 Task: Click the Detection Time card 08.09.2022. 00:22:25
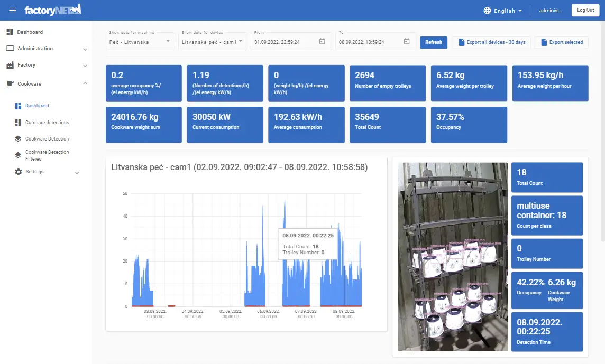coord(547,332)
